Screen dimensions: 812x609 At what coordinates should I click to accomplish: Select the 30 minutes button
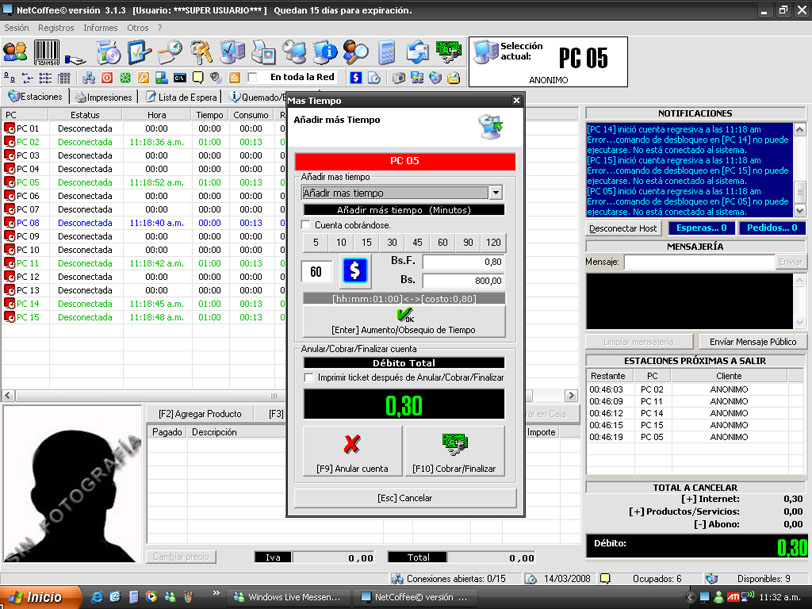pyautogui.click(x=392, y=242)
